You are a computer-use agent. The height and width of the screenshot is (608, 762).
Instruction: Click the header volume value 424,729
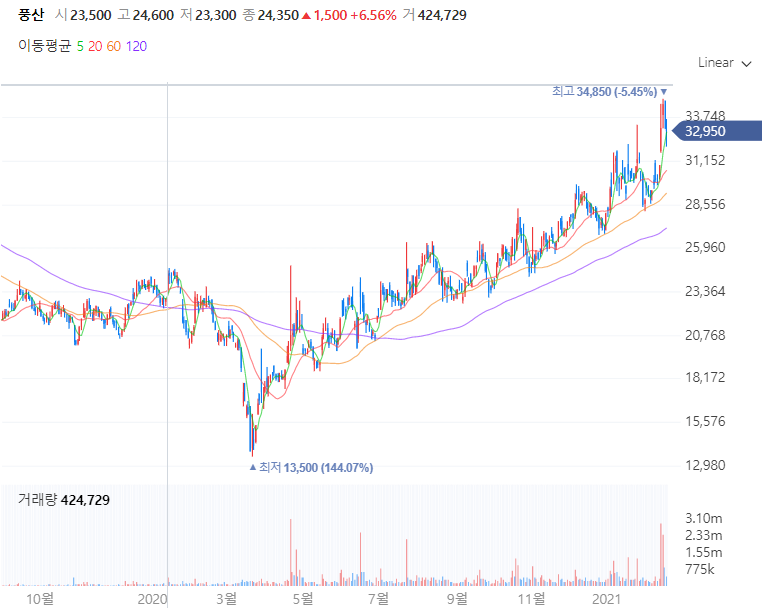click(x=442, y=16)
